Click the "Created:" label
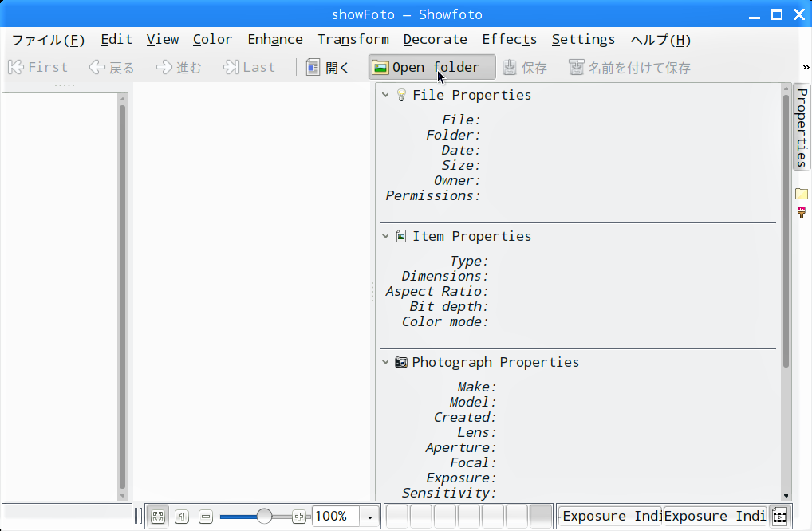Viewport: 812px width, 531px height. point(465,417)
